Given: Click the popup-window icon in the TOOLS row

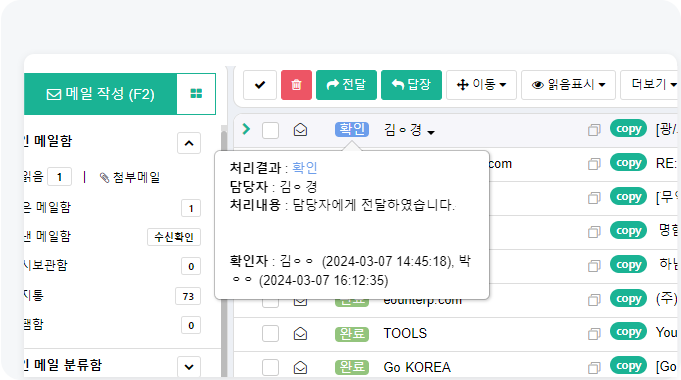Looking at the screenshot, I should [594, 334].
